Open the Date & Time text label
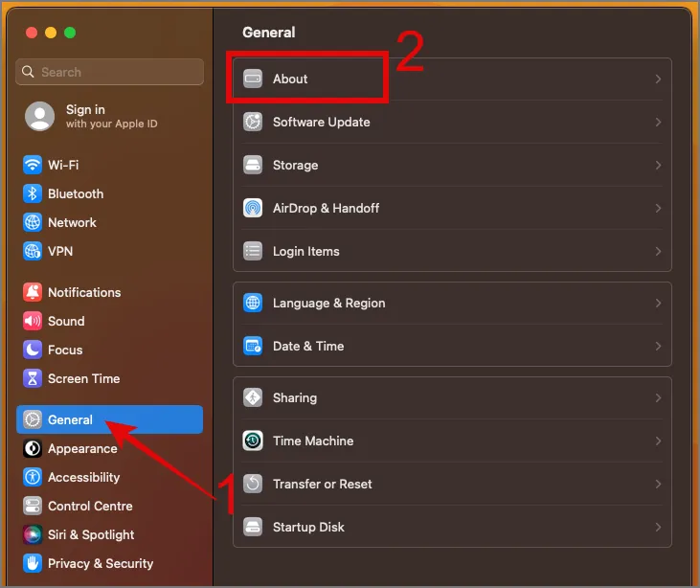This screenshot has width=700, height=588. pos(308,346)
